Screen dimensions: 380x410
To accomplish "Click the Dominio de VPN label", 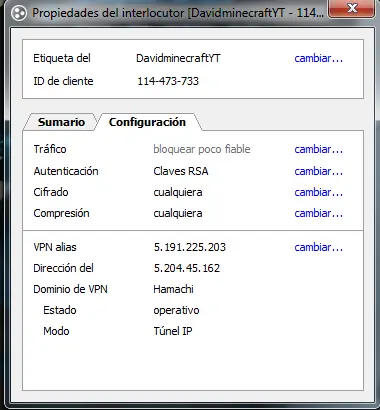I will tap(70, 289).
